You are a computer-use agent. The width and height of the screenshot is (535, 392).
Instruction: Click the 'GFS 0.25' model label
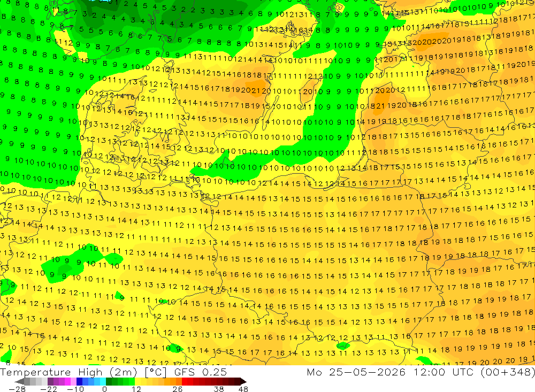tap(201, 372)
